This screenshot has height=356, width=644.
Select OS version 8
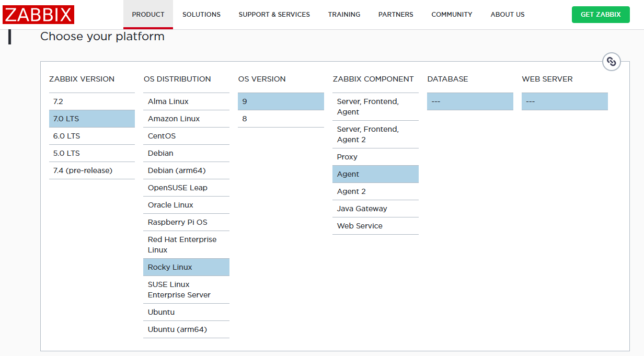coord(281,119)
